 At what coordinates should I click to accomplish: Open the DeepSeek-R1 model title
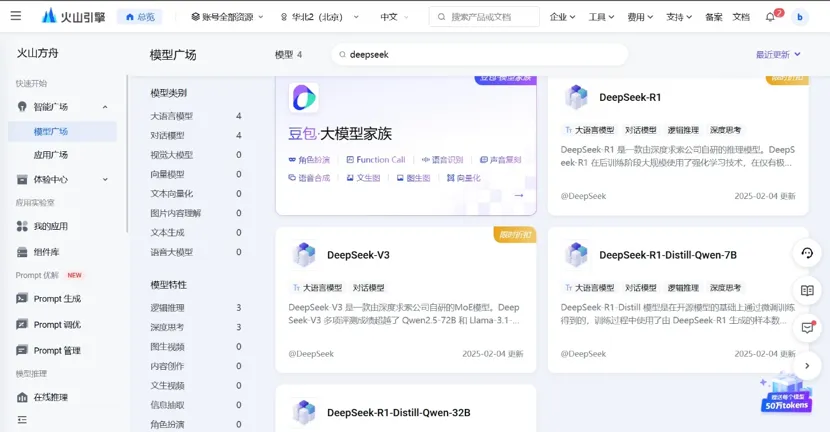pos(630,97)
